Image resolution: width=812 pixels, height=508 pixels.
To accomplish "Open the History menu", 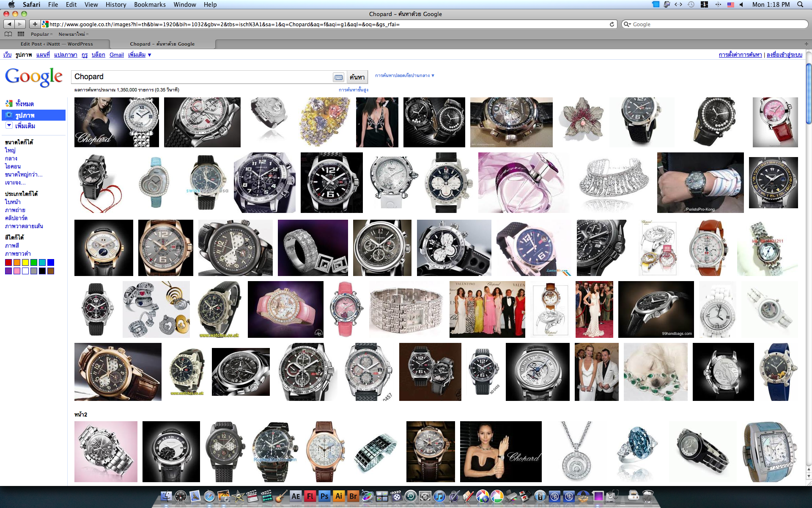I will 116,4.
